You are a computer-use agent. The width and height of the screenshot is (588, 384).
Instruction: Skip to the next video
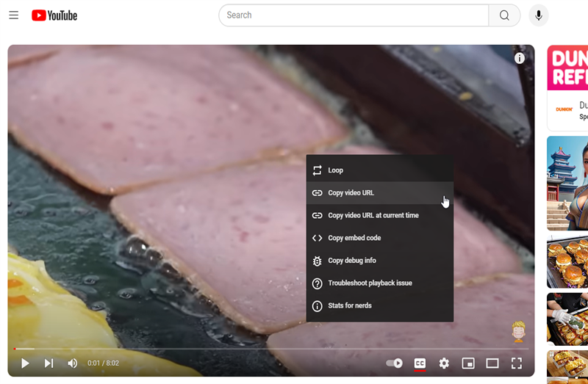click(x=49, y=363)
